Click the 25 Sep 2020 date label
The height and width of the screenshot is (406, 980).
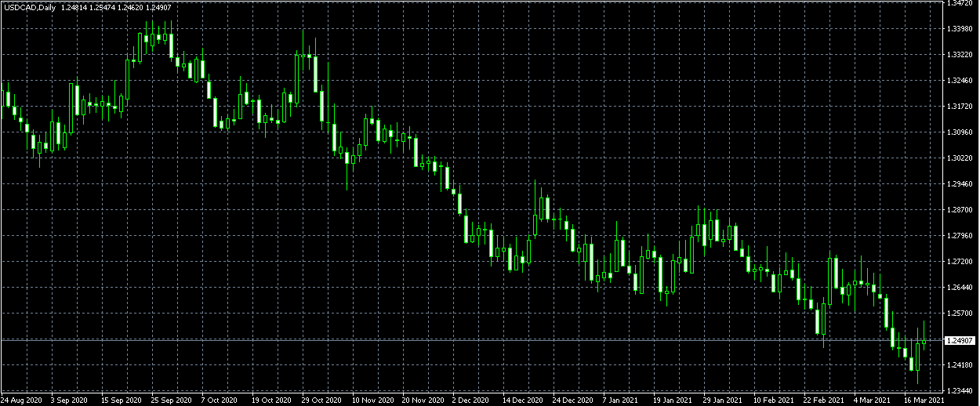tap(170, 400)
